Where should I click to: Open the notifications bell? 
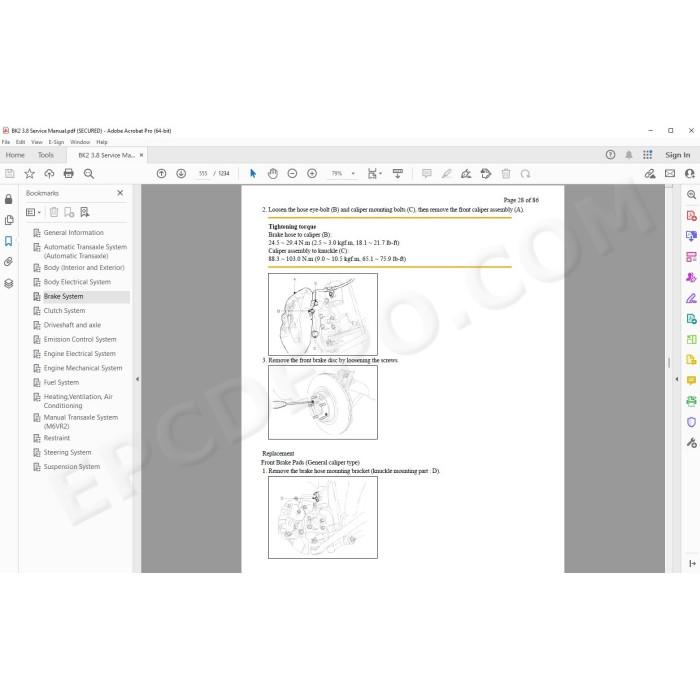click(629, 155)
